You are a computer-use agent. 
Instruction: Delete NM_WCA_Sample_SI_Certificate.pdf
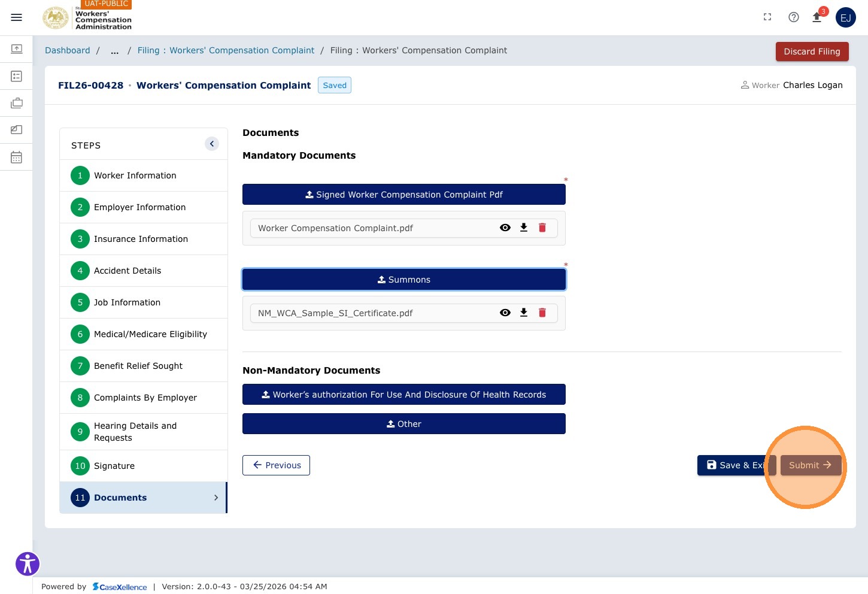pos(542,313)
